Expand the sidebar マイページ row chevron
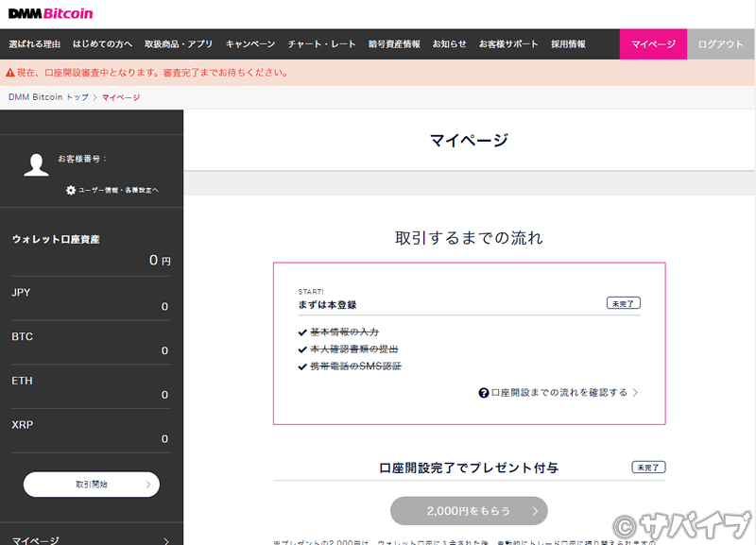The height and width of the screenshot is (545, 756). point(166,540)
